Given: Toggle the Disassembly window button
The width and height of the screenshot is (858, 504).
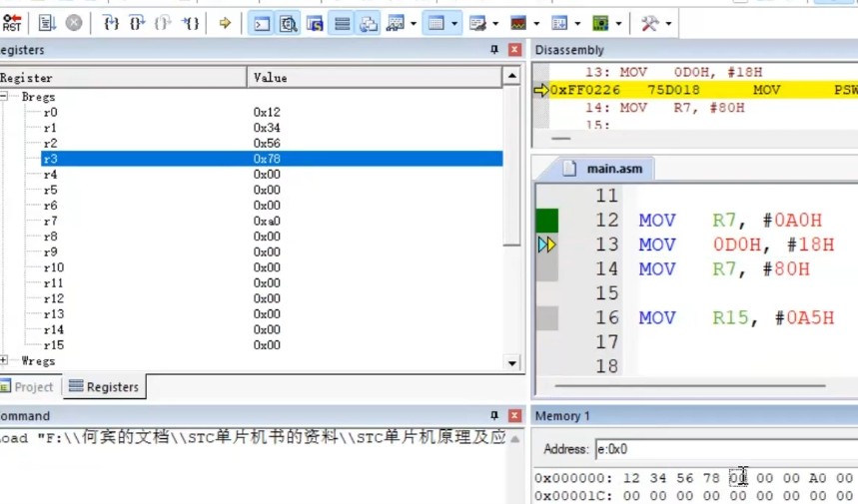Looking at the screenshot, I should tap(288, 22).
